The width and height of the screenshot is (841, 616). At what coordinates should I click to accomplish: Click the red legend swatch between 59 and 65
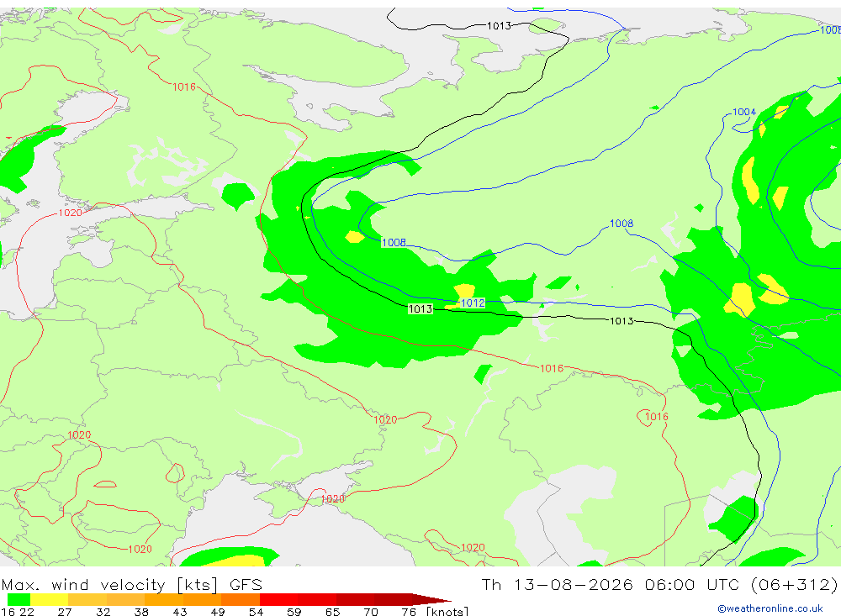click(317, 599)
